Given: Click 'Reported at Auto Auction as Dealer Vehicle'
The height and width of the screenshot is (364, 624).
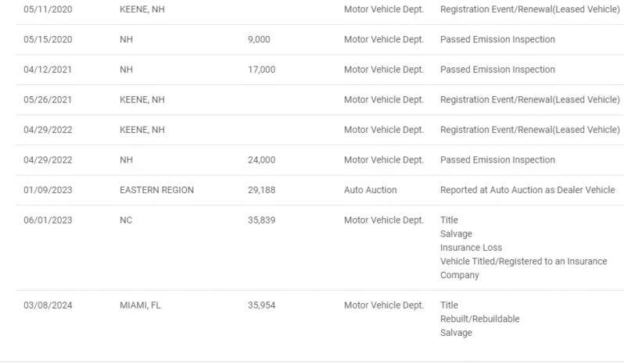Looking at the screenshot, I should (x=528, y=190).
